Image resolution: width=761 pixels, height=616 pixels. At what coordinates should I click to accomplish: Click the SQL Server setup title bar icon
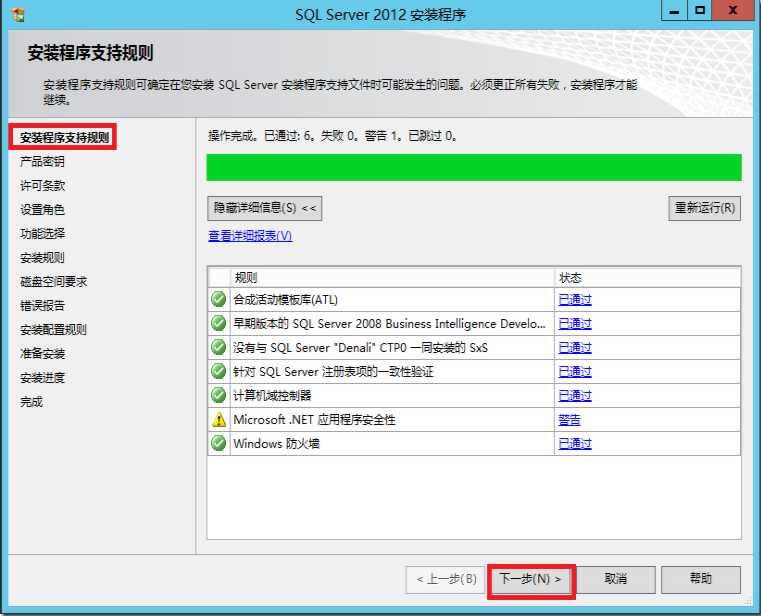point(19,15)
